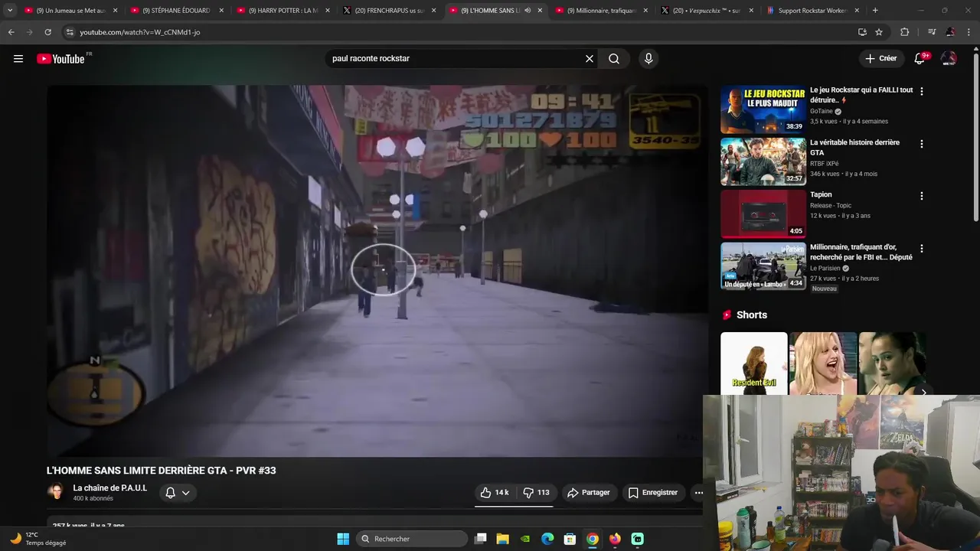Click the youtube.com address bar URL
Image resolution: width=980 pixels, height=551 pixels.
click(x=140, y=32)
